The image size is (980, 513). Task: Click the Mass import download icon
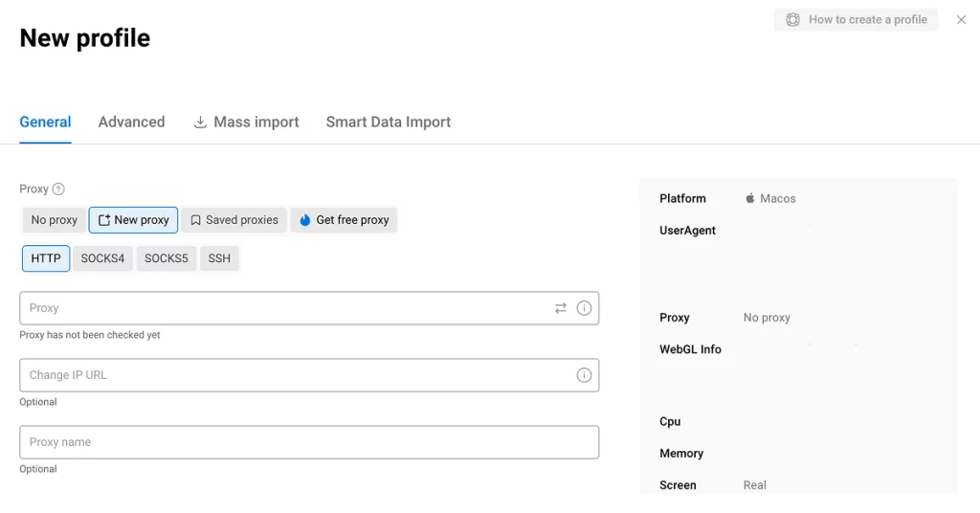[x=200, y=123]
